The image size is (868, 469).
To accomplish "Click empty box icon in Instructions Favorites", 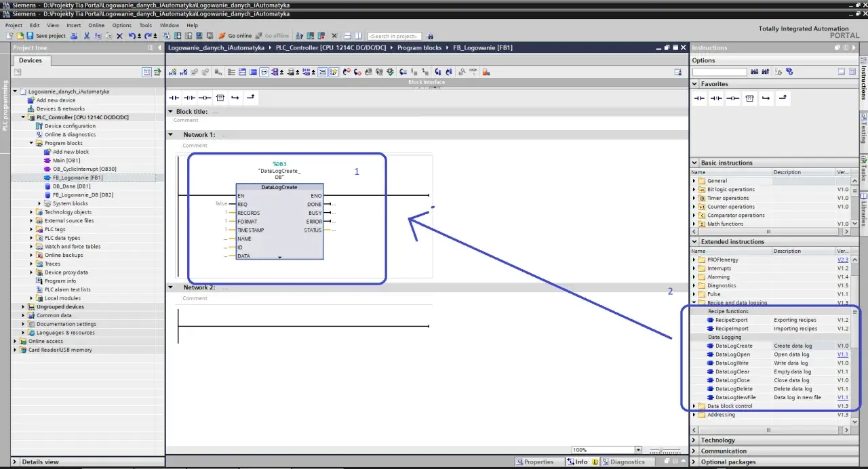I will tap(749, 98).
